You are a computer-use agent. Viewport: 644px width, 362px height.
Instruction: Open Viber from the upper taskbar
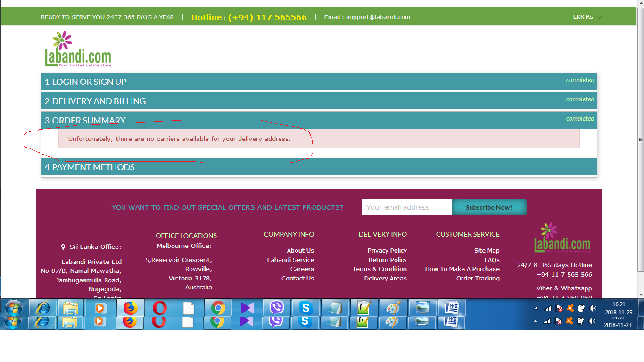276,308
